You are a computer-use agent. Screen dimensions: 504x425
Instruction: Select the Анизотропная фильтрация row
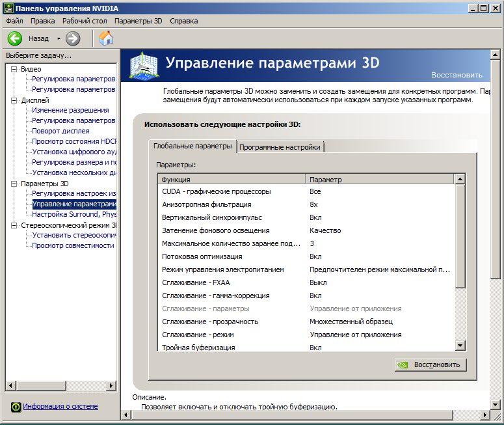tap(306, 204)
